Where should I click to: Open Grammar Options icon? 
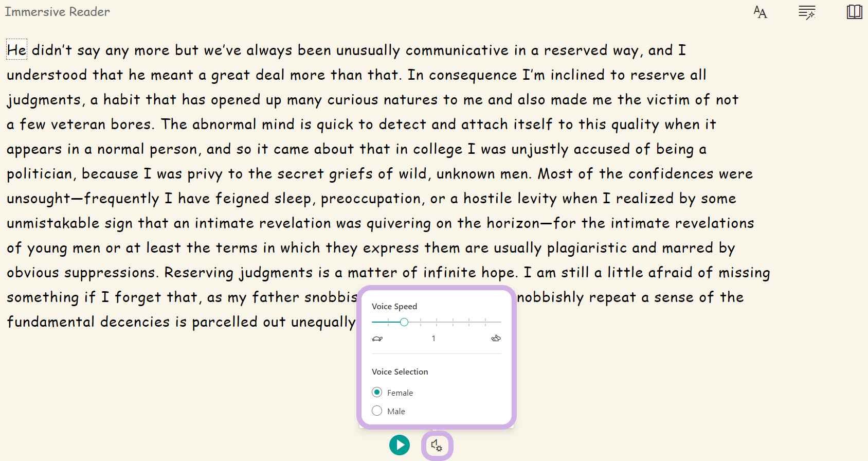click(x=807, y=12)
